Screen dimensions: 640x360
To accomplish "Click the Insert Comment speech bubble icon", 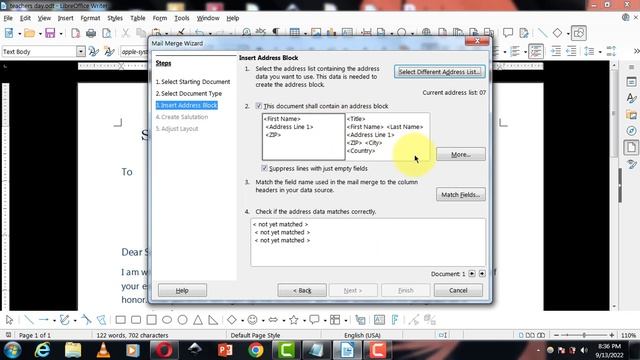I will [x=508, y=33].
